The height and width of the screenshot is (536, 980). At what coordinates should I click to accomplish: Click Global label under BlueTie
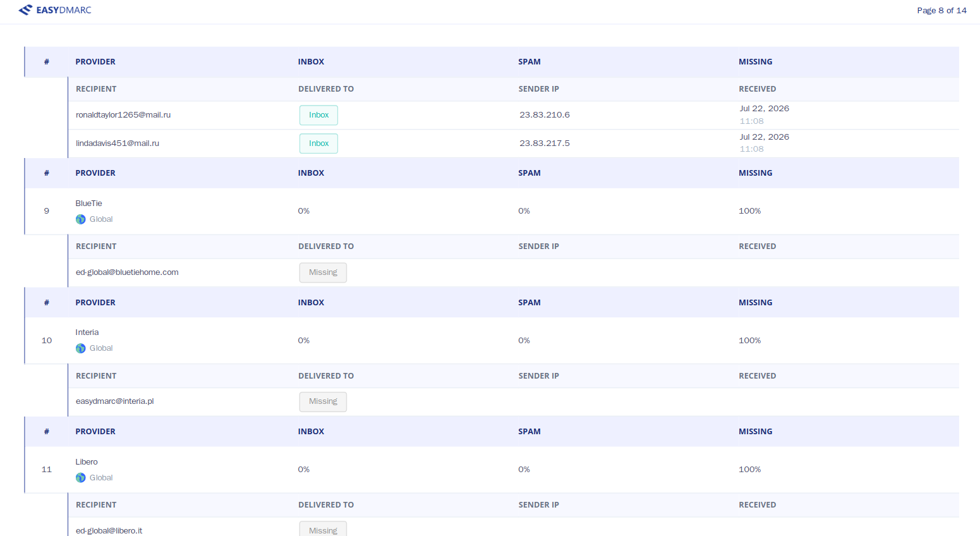[101, 219]
